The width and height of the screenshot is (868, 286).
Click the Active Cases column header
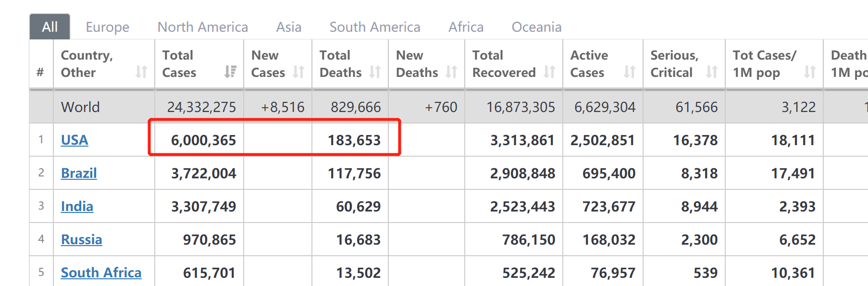point(603,64)
